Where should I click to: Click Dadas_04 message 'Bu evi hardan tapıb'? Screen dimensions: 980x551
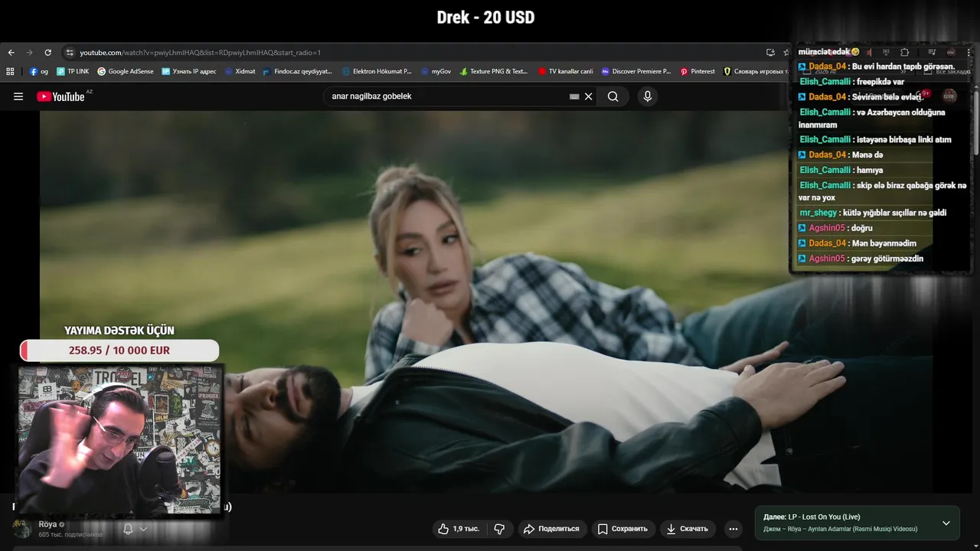point(877,67)
